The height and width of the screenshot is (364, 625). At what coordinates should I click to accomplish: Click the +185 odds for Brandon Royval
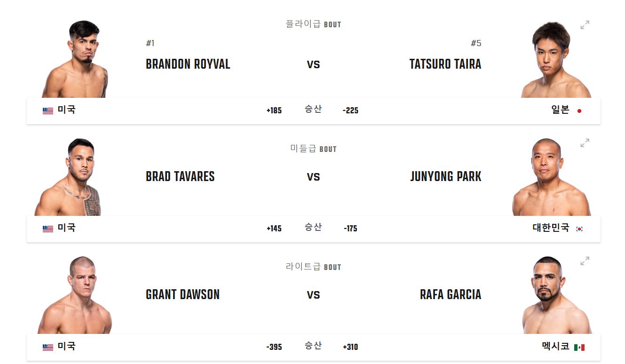tap(274, 111)
